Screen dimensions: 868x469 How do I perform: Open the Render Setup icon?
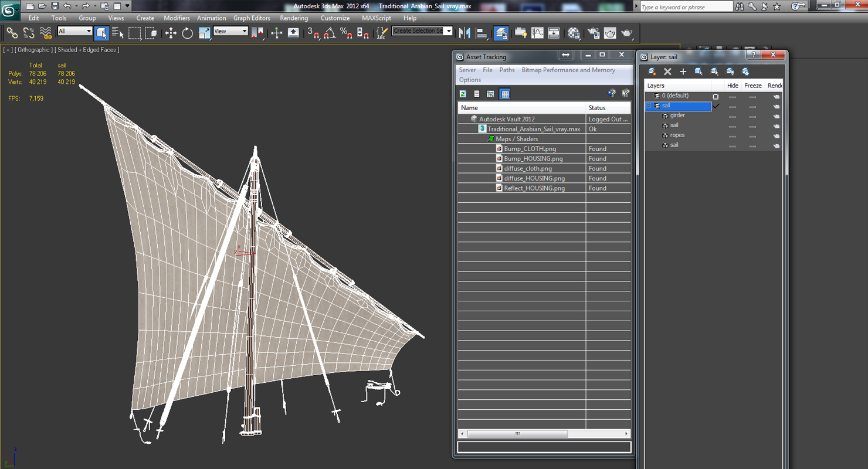point(593,33)
